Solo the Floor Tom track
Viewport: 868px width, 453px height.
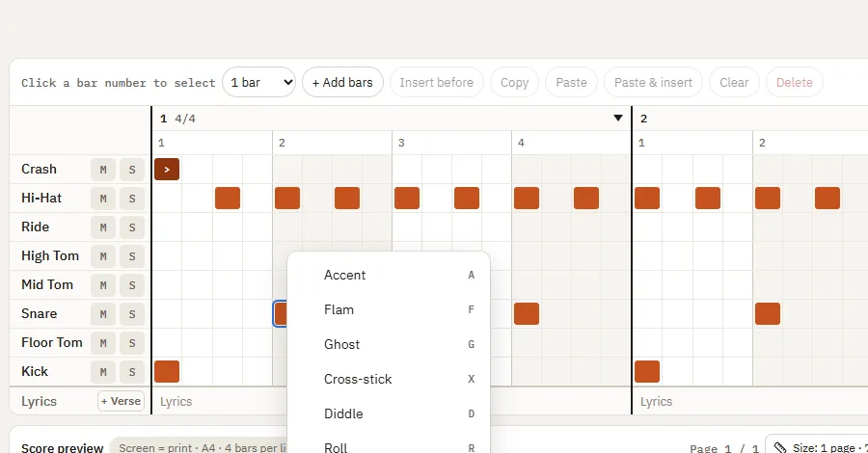pos(132,343)
